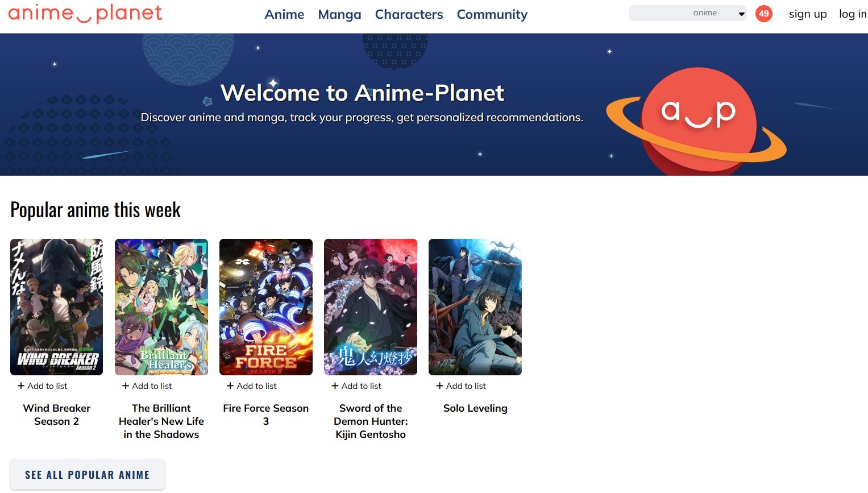Viewport: 868px width, 493px height.
Task: Open the Manga menu
Action: (x=339, y=14)
